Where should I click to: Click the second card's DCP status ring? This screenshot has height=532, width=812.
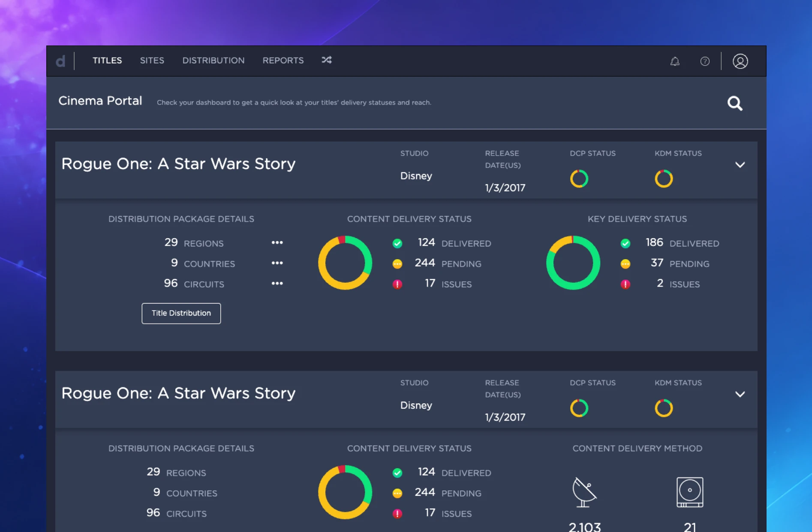pos(579,408)
